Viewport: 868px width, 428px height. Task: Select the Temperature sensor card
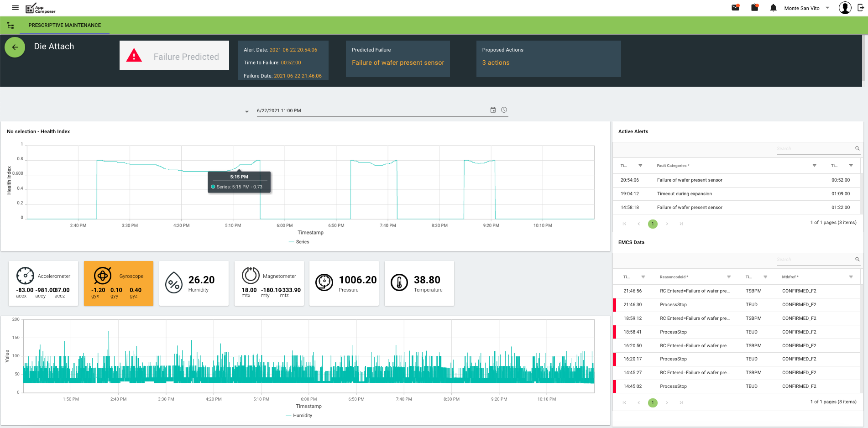pos(419,283)
